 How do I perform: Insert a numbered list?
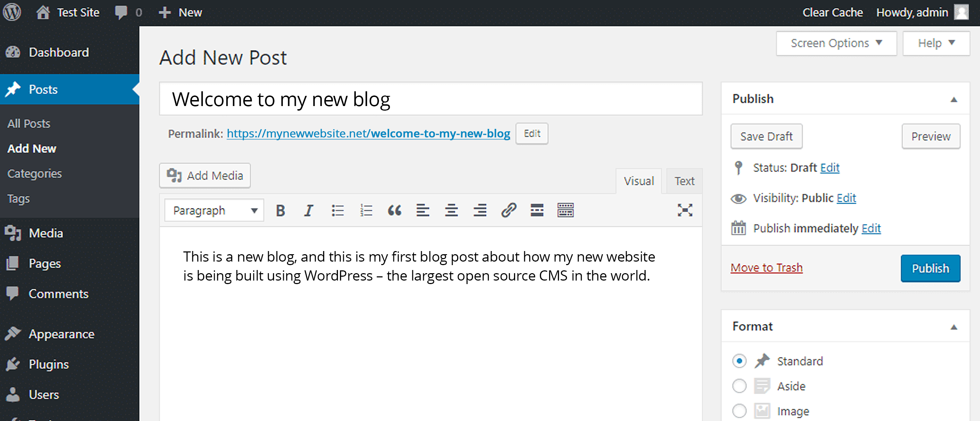coord(366,210)
